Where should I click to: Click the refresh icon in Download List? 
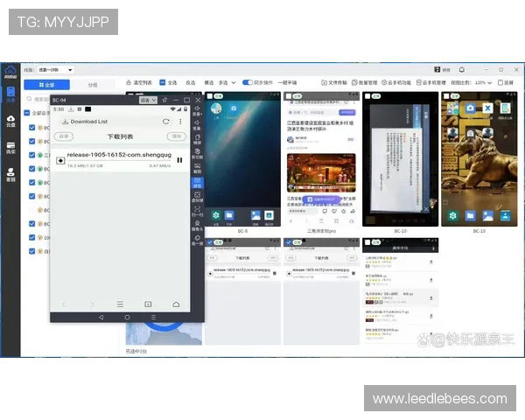[166, 122]
